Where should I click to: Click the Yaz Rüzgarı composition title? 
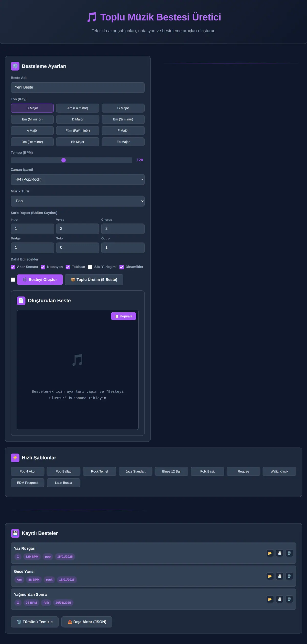pyautogui.click(x=25, y=549)
